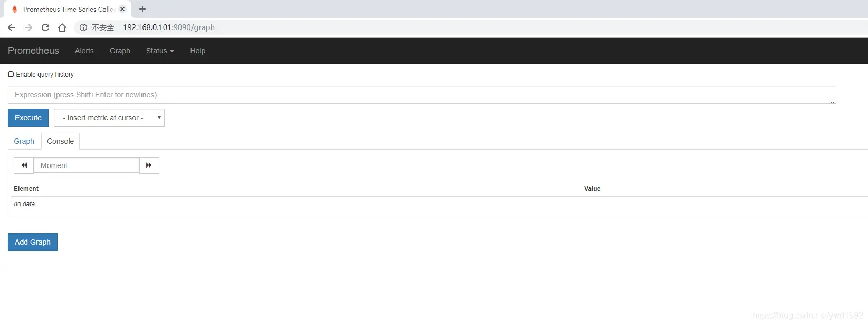Open the Alerts page

84,51
